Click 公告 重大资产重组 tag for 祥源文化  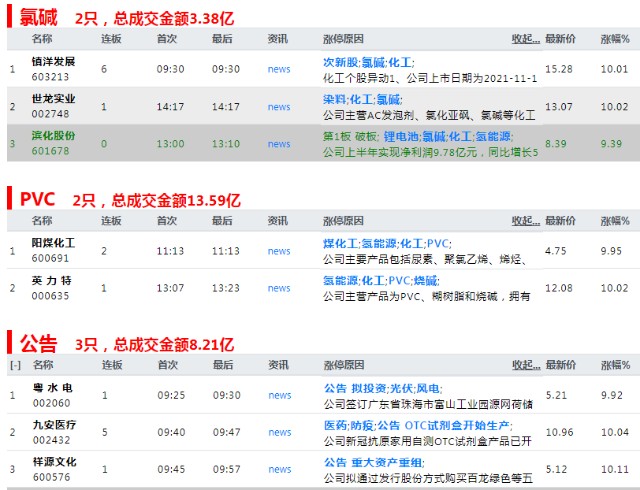point(373,463)
